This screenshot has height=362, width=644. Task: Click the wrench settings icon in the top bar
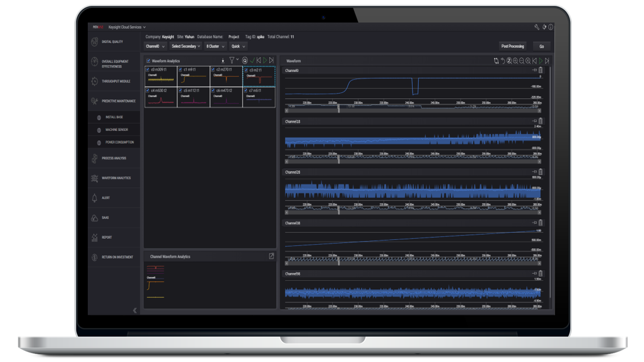pos(537,27)
